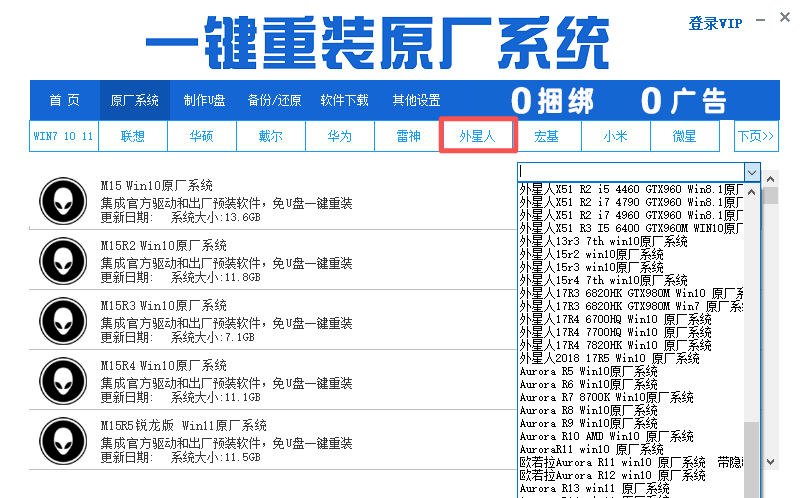This screenshot has height=498, width=808.
Task: Collapse the model combo box arrow
Action: (x=752, y=172)
